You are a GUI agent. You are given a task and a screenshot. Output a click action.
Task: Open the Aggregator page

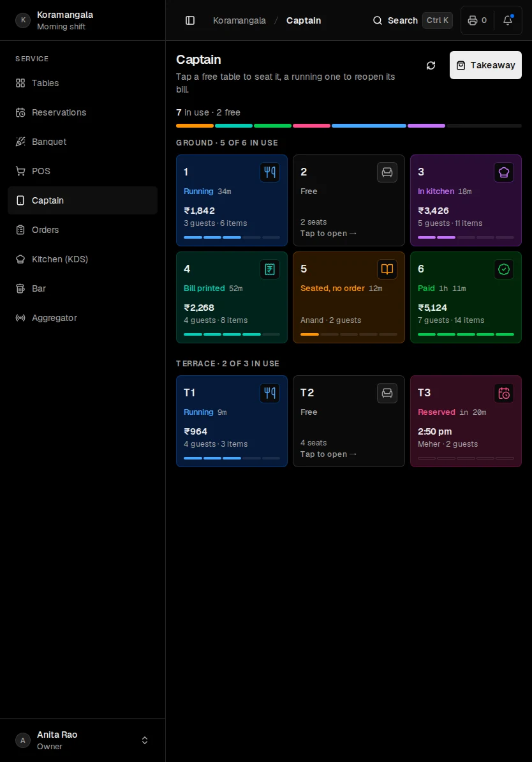[x=82, y=318]
